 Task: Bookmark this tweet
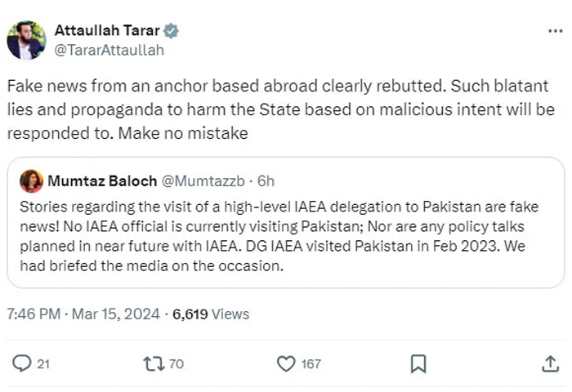[418, 363]
